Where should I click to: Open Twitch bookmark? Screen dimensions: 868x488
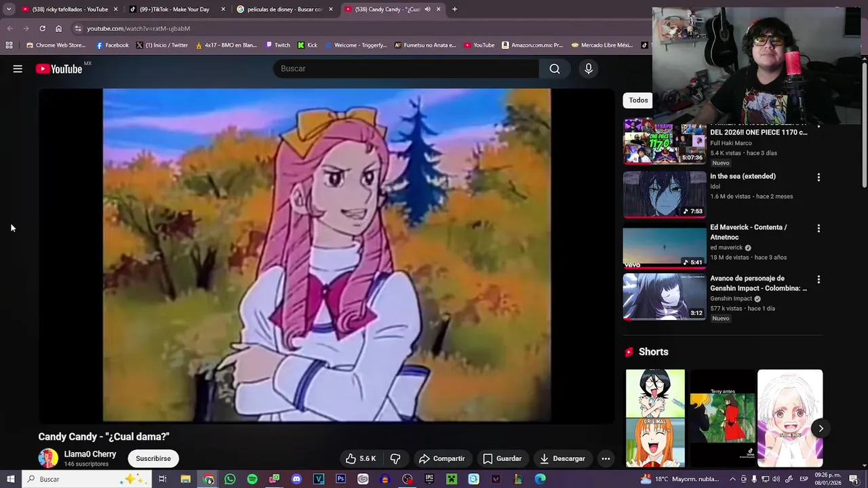point(278,45)
